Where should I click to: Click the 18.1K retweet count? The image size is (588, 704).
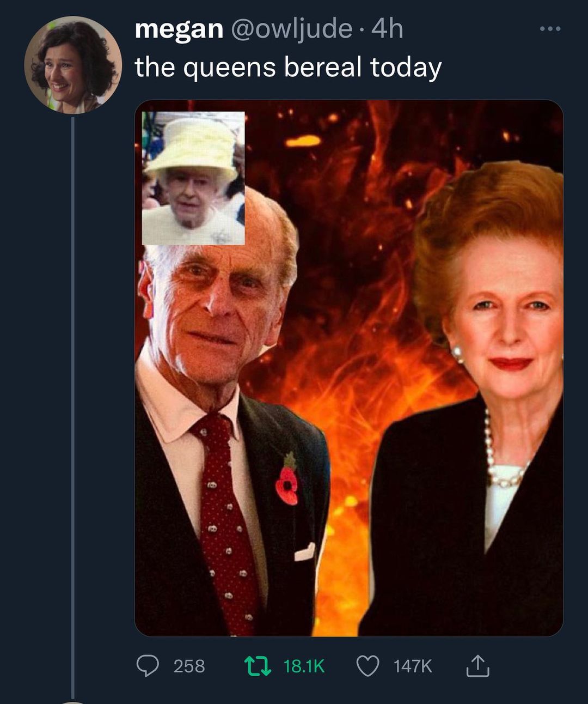[x=304, y=666]
